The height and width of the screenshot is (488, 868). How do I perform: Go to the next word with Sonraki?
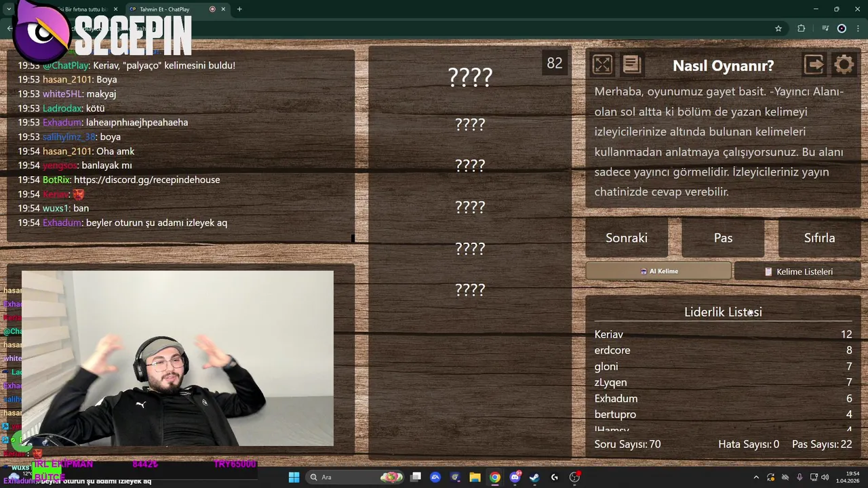627,238
